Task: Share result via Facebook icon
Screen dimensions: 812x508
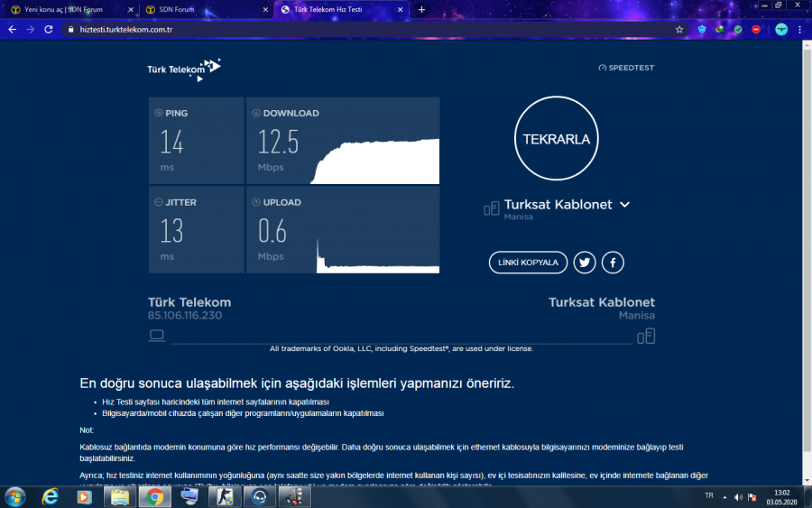Action: 613,263
